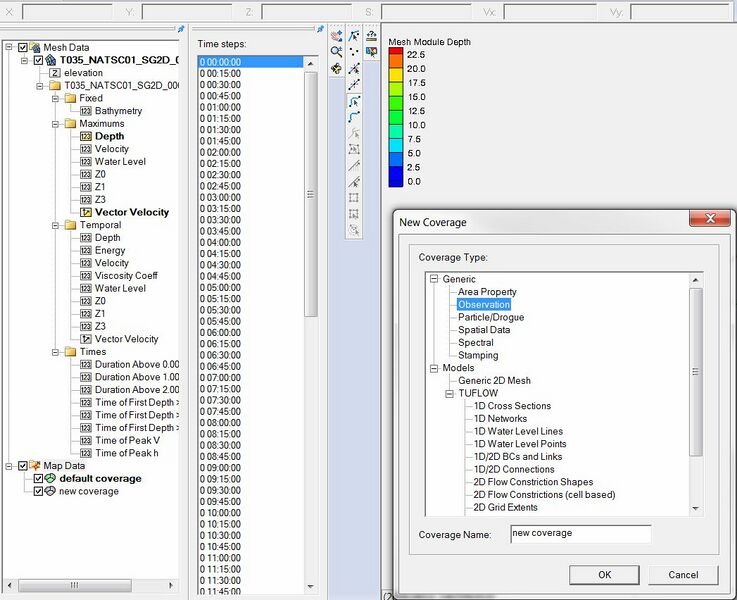The image size is (737, 600).
Task: Click the project tree horizontal scrollbar thumb
Action: click(75, 585)
